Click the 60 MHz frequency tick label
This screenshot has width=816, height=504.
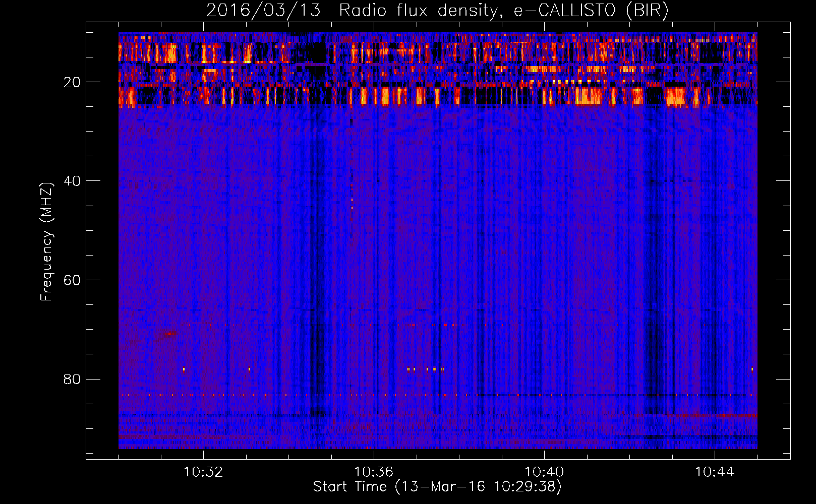pos(73,280)
